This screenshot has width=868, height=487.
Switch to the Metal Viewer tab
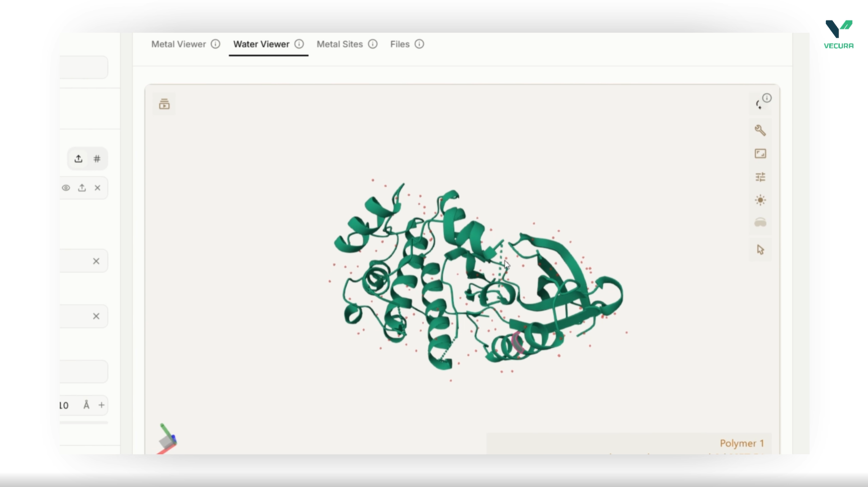[x=178, y=44]
